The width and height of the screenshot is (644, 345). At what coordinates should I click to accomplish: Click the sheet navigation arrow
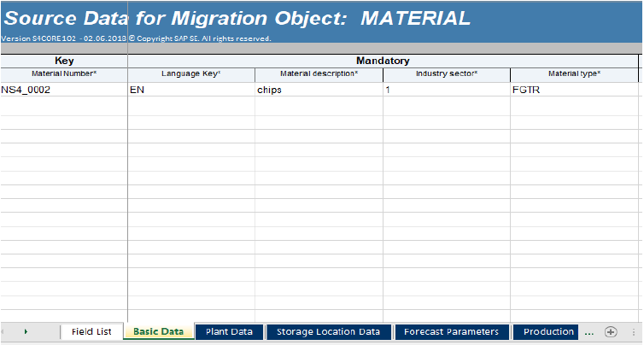click(x=26, y=332)
